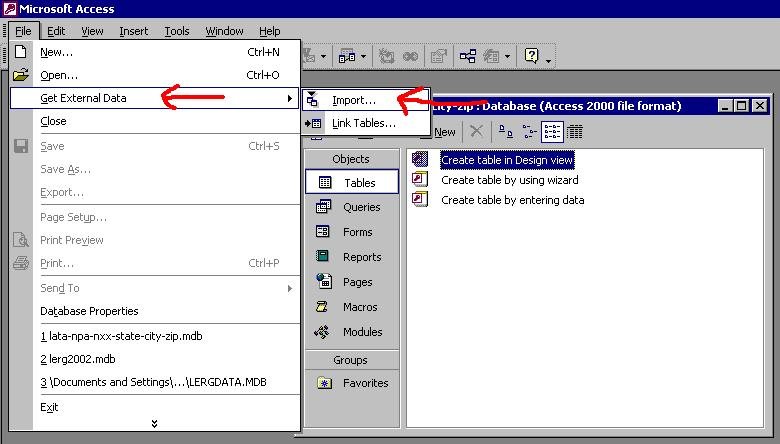Click the Queries object icon
The height and width of the screenshot is (444, 780).
point(323,206)
